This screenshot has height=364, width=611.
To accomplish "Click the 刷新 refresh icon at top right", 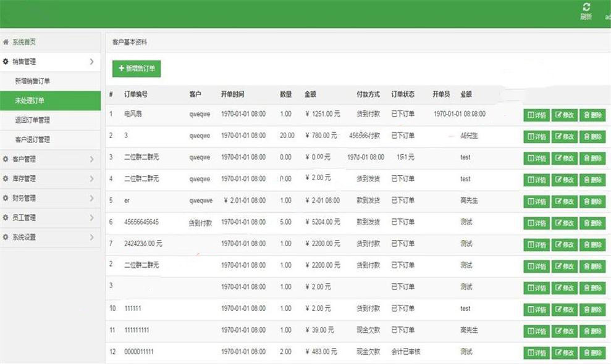I will (x=586, y=6).
